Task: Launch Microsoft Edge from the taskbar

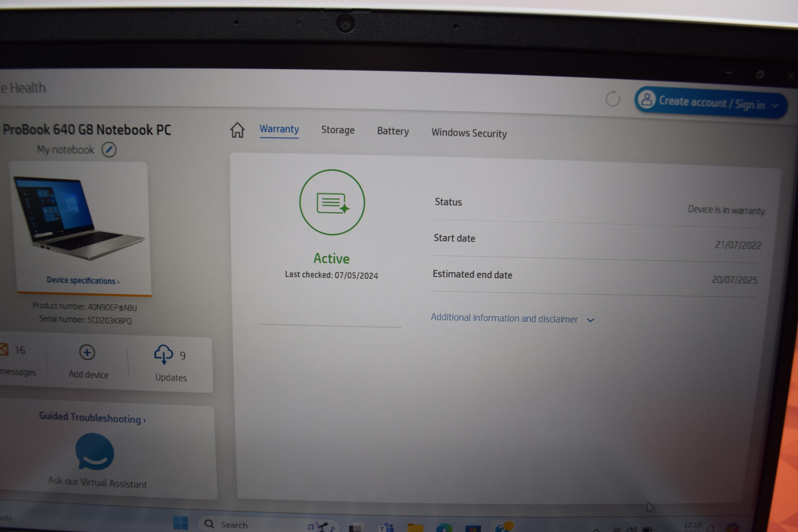Action: click(x=444, y=528)
